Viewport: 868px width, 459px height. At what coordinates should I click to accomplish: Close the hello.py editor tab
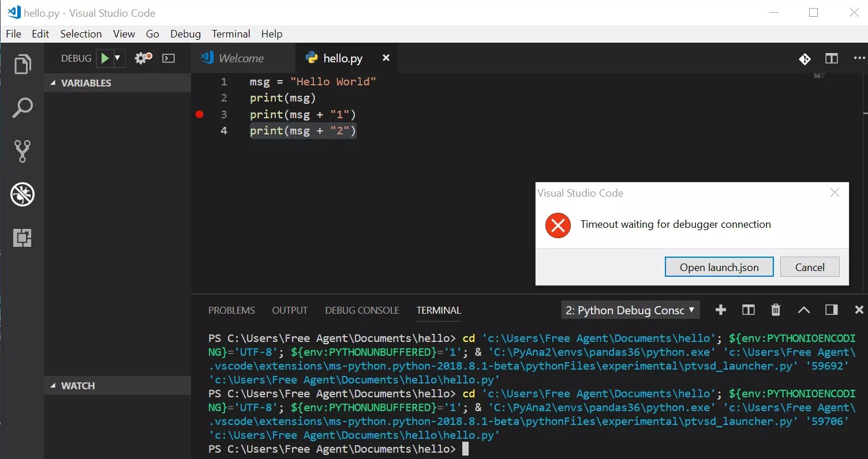pyautogui.click(x=386, y=58)
